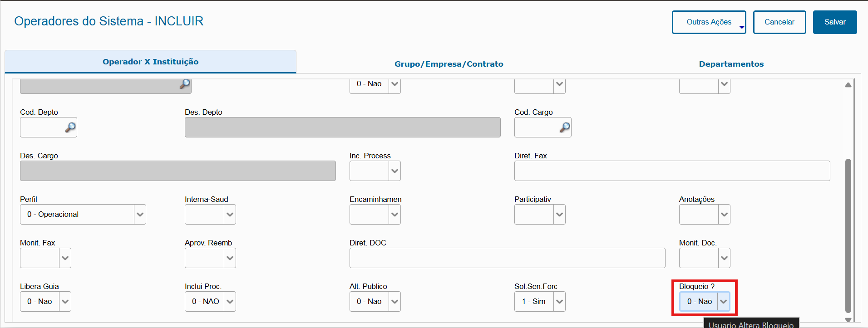Expand the Inclui Proc. dropdown
This screenshot has height=328, width=868.
tap(230, 302)
